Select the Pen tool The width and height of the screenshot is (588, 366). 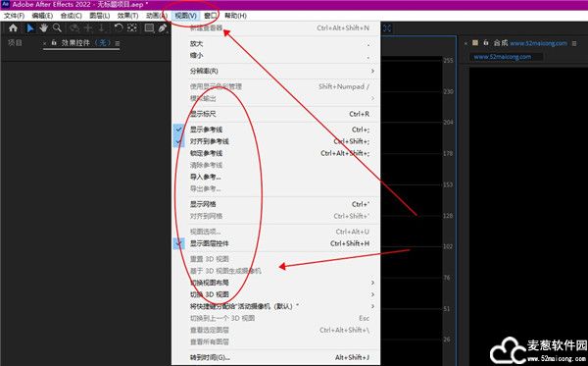tap(163, 28)
